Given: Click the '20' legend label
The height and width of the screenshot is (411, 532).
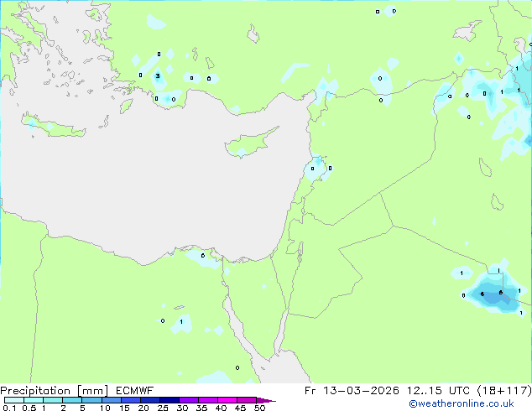Looking at the screenshot, I should (143, 408).
